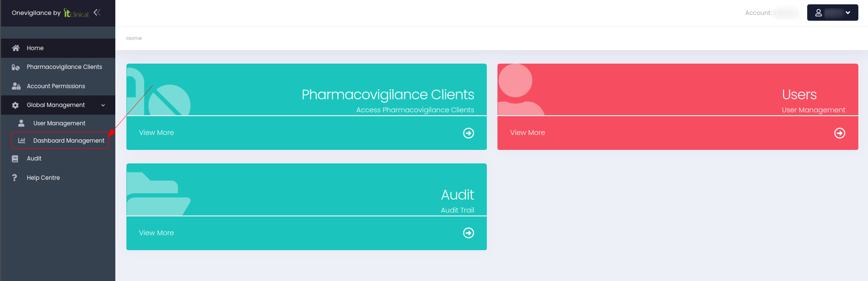The height and width of the screenshot is (281, 868).
Task: Collapse the Global Management submenu chevron
Action: point(103,105)
